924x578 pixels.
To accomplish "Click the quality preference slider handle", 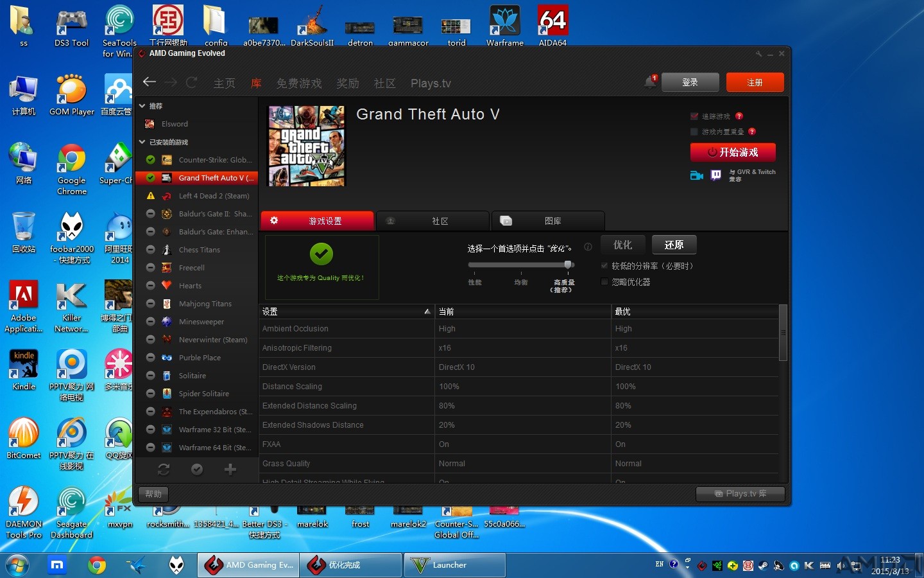I will [568, 265].
